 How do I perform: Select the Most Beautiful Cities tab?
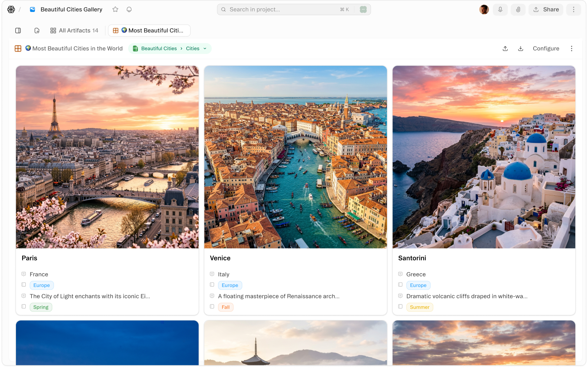click(149, 30)
